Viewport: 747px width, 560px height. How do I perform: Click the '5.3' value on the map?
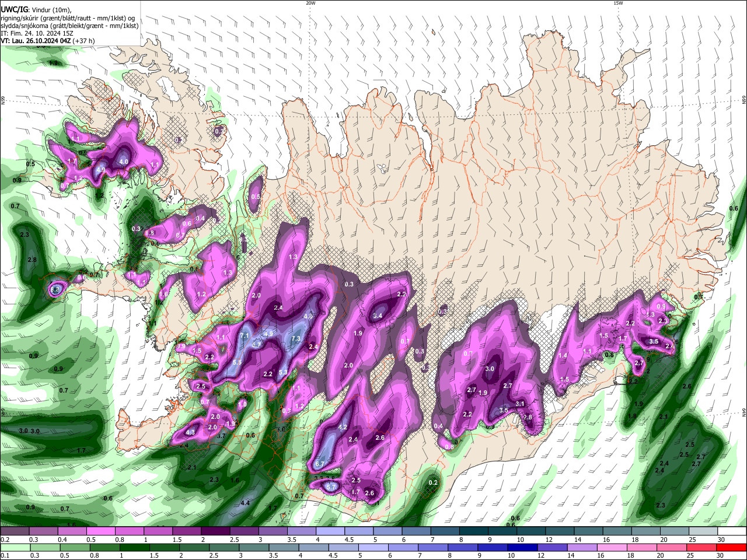[283, 372]
